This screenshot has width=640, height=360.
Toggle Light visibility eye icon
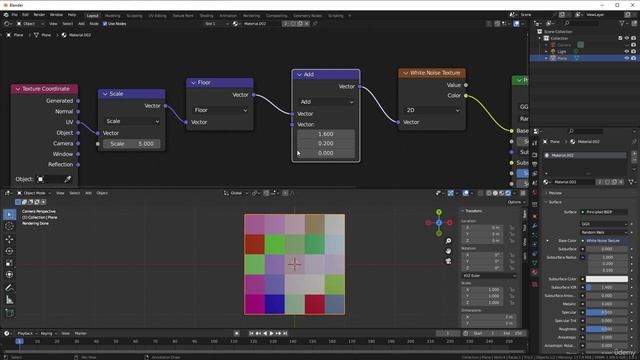tap(627, 51)
